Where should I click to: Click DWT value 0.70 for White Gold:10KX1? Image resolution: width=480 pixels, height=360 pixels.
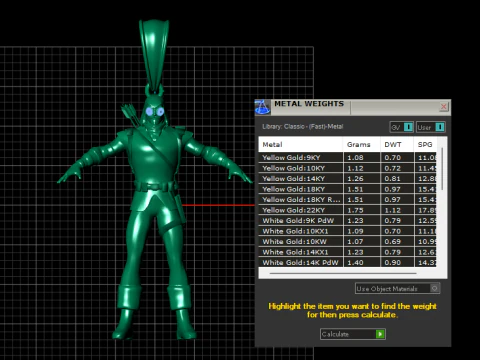tap(393, 231)
